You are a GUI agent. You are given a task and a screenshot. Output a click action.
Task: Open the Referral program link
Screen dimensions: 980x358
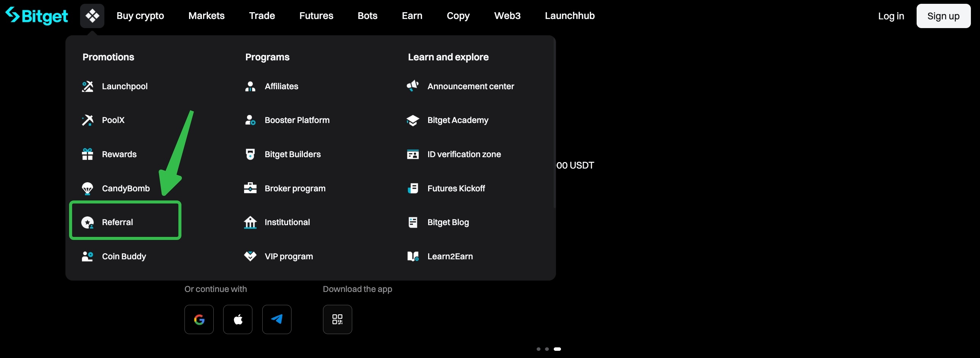tap(118, 222)
